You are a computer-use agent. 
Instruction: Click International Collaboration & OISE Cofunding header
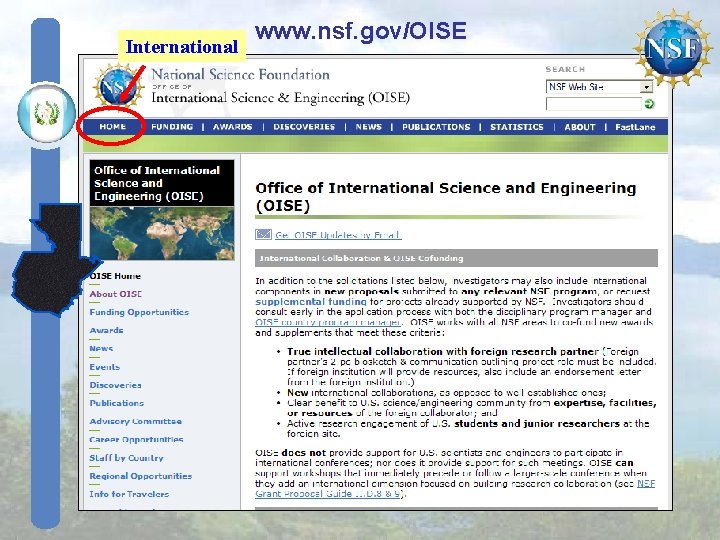click(456, 258)
